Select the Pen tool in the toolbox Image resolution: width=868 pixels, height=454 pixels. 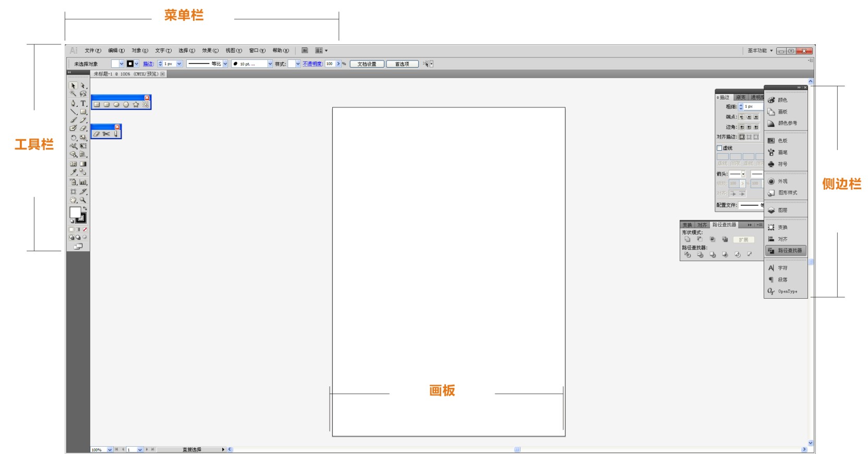pyautogui.click(x=74, y=103)
